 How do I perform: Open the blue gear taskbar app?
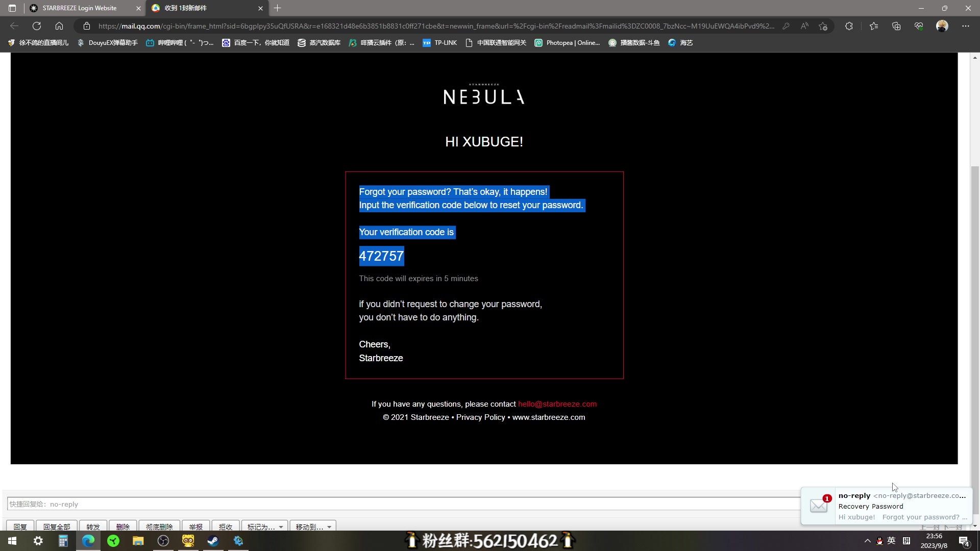point(238,541)
